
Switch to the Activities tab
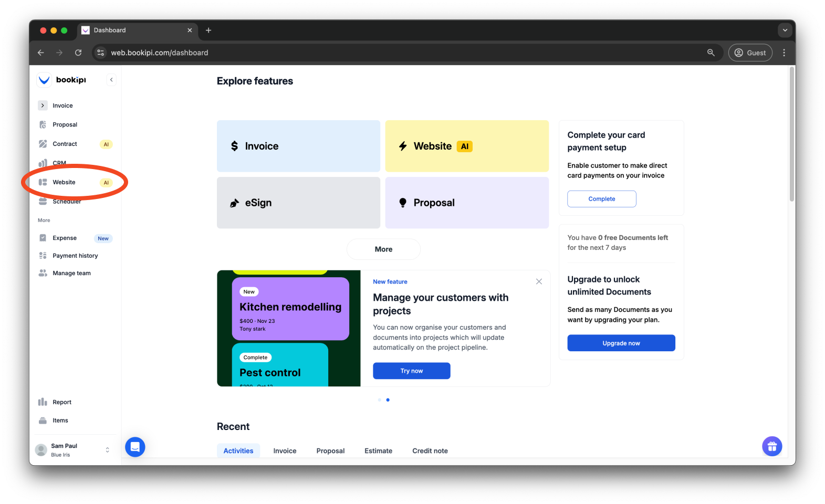(x=238, y=450)
